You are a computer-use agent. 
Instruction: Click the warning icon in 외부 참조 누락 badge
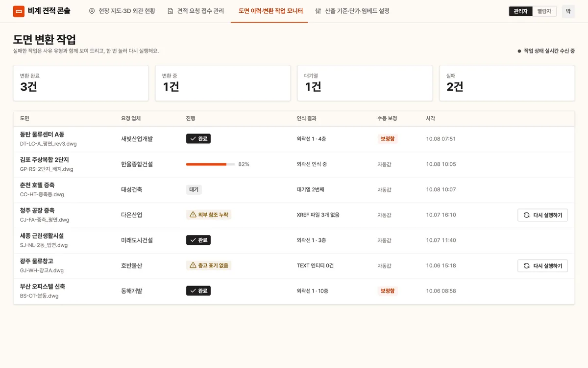click(193, 215)
